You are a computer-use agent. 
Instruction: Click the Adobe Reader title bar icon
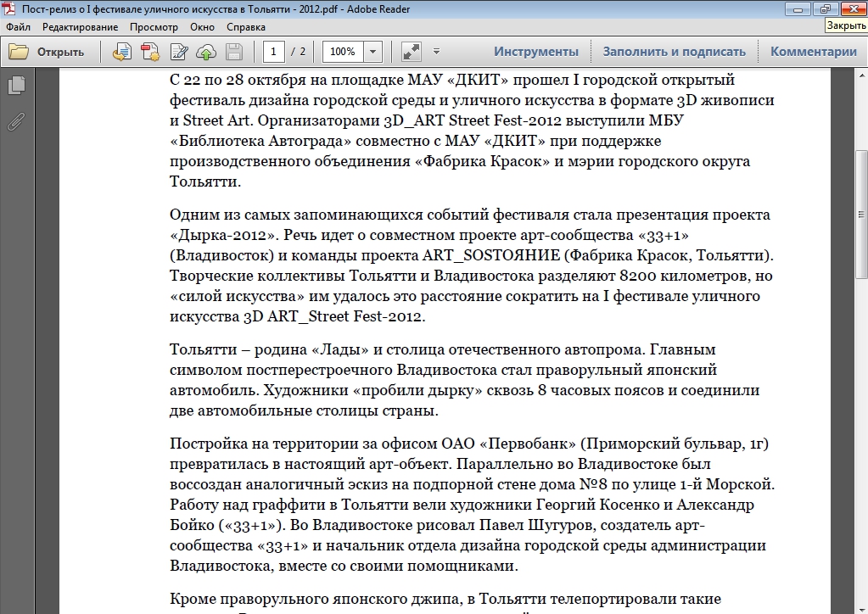pyautogui.click(x=9, y=8)
